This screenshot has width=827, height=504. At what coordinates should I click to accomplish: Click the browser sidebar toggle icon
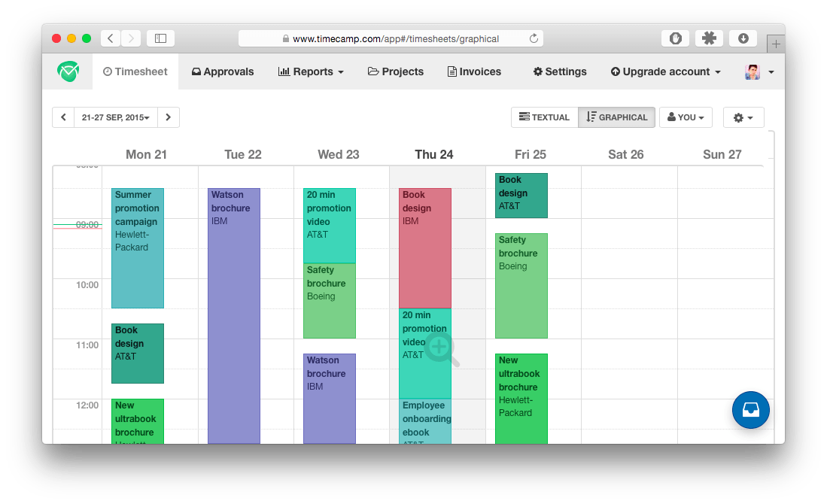point(160,38)
